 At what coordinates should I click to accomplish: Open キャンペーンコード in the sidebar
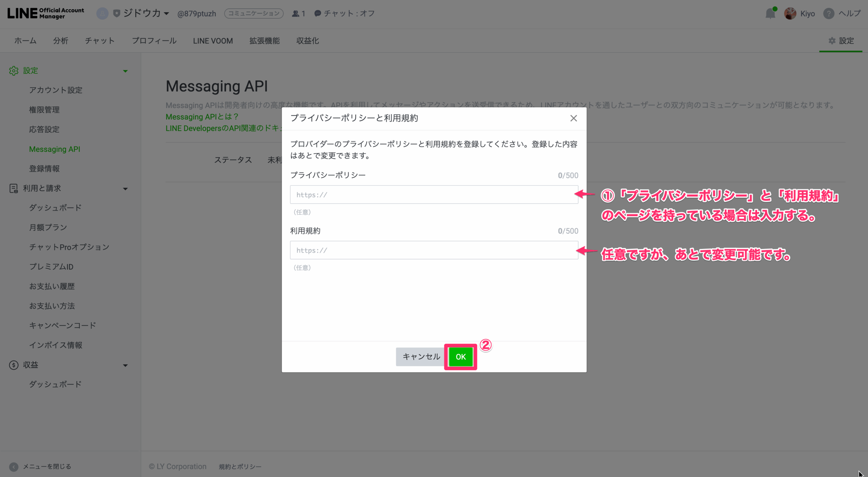pos(63,325)
